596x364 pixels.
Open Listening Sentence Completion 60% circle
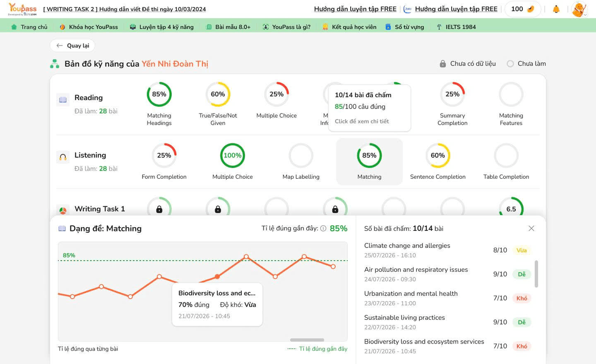pos(438,155)
